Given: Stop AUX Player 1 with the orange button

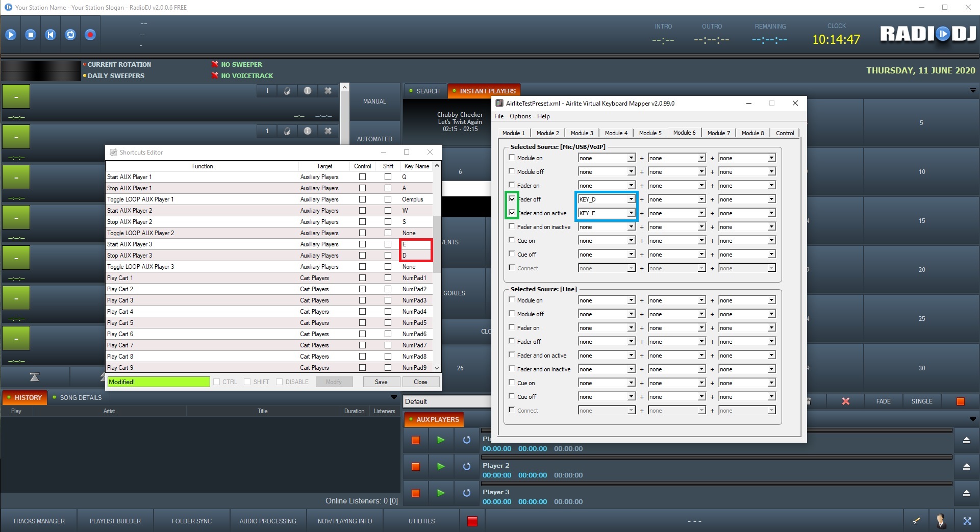Looking at the screenshot, I should [416, 440].
